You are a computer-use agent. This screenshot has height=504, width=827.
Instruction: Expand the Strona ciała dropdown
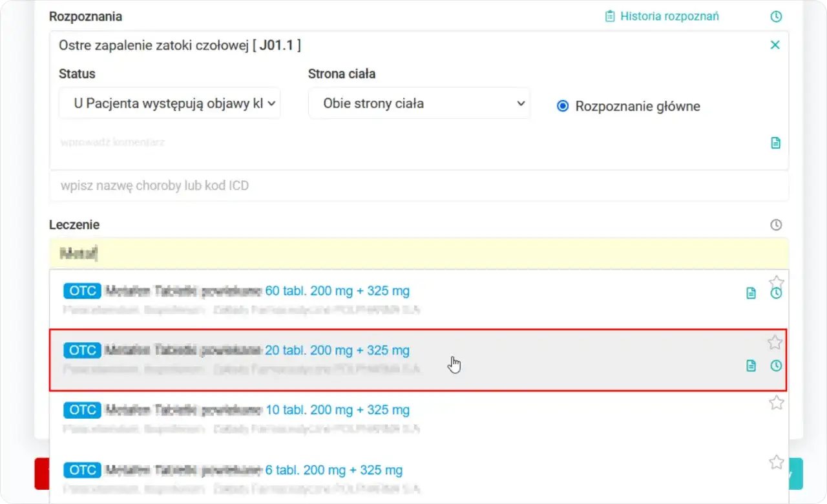(419, 103)
